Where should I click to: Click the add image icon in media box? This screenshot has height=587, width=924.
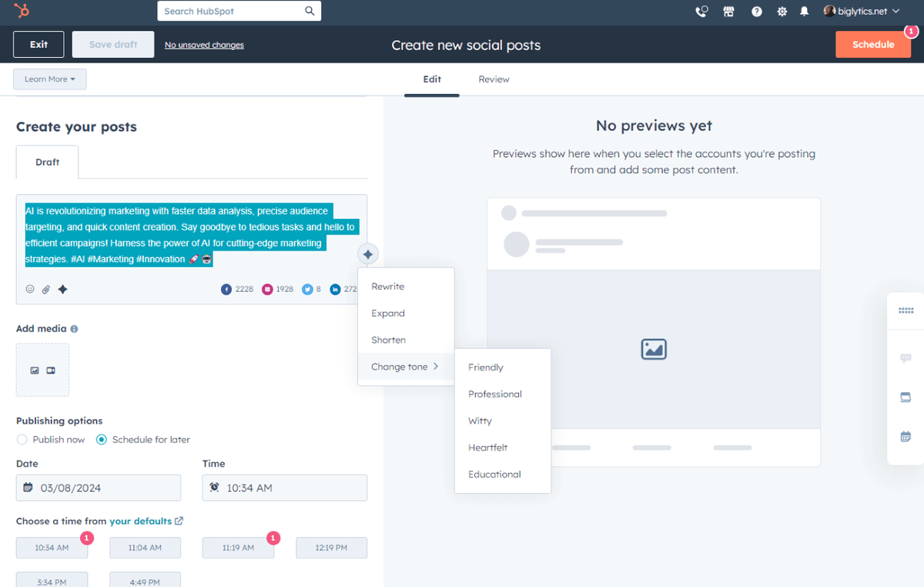point(35,371)
